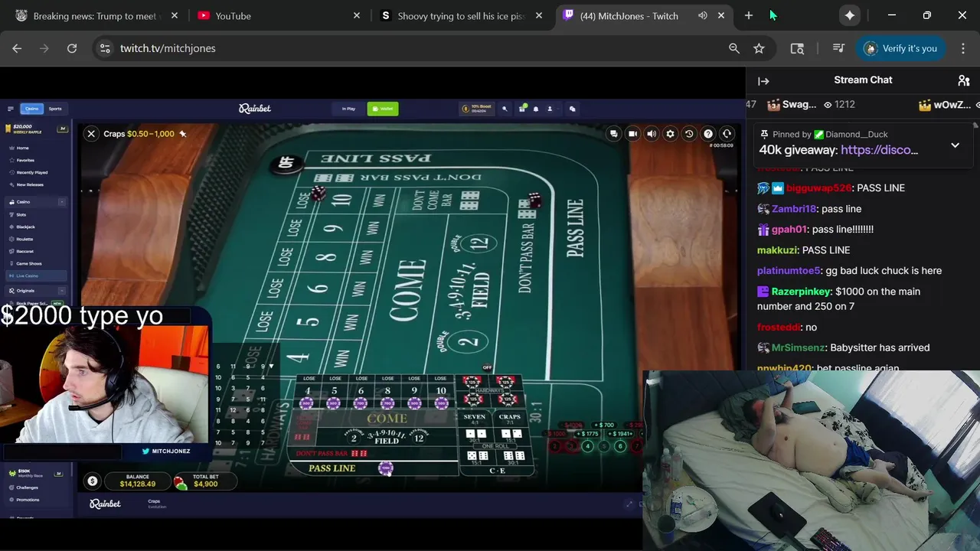Screen dimensions: 980x551
Task: Open the Rainbet chat bubbles icon
Action: tap(572, 109)
